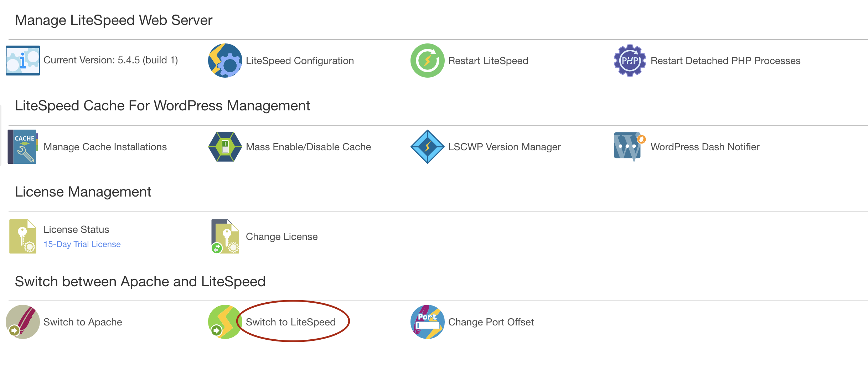Open LiteSpeed Configuration gear icon

pyautogui.click(x=225, y=61)
